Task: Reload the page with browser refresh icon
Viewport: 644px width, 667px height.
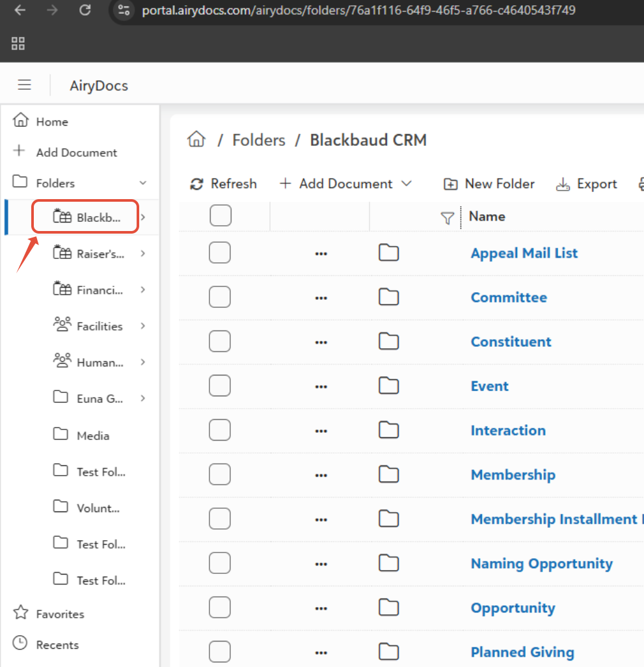Action: (x=85, y=10)
